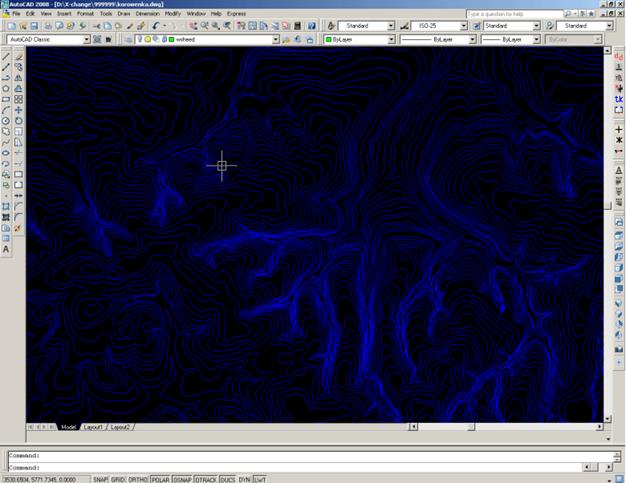Toggle ORTHO mode in status bar
626x483 pixels.
(x=137, y=479)
